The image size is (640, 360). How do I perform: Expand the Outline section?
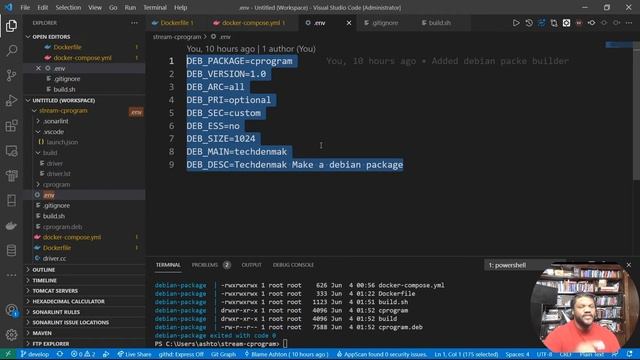coord(43,270)
